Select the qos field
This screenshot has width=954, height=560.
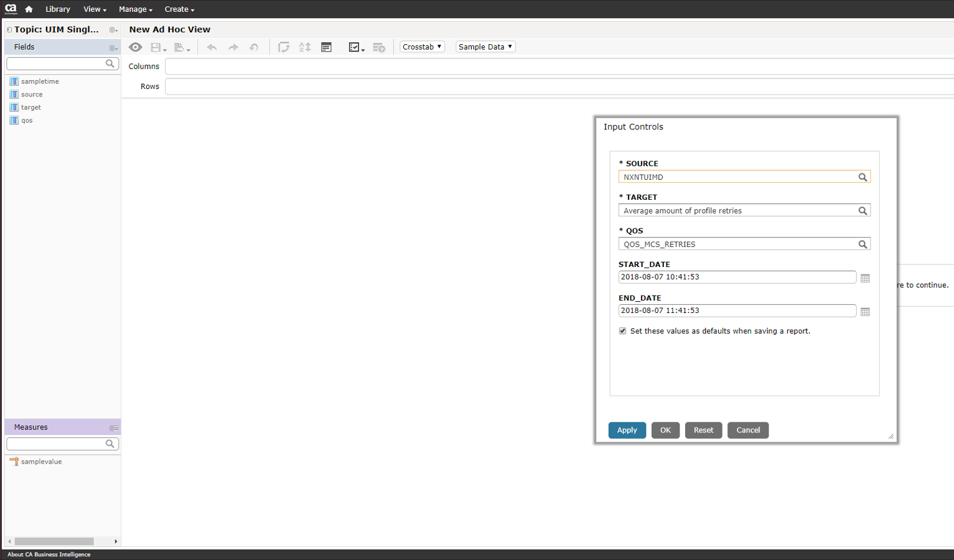(x=27, y=121)
